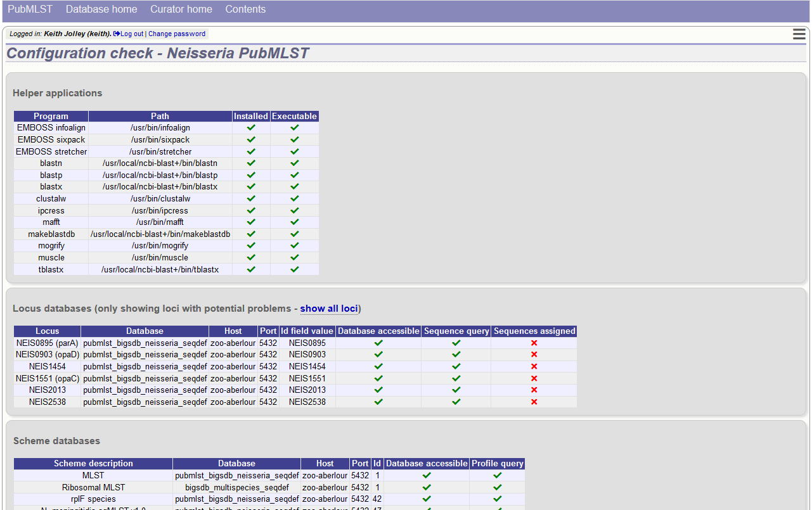Image resolution: width=812 pixels, height=510 pixels.
Task: Click the show all loci link
Action: (x=329, y=309)
